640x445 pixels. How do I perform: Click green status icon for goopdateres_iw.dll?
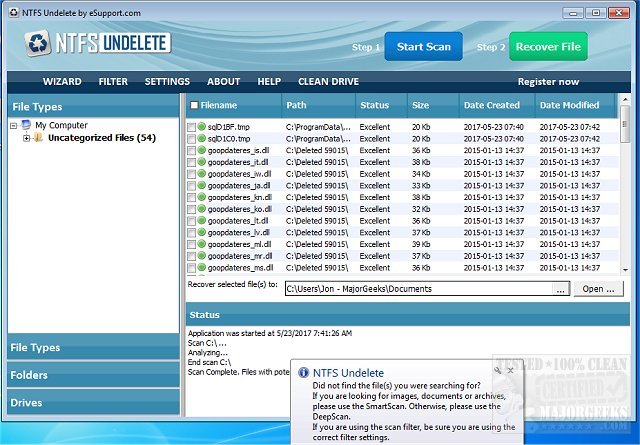(202, 174)
